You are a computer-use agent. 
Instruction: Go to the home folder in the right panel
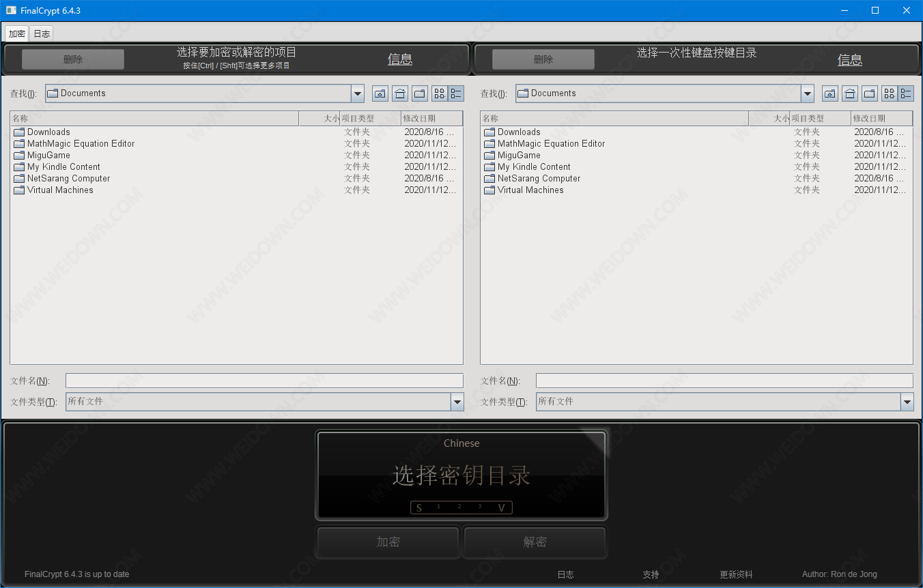pos(850,93)
